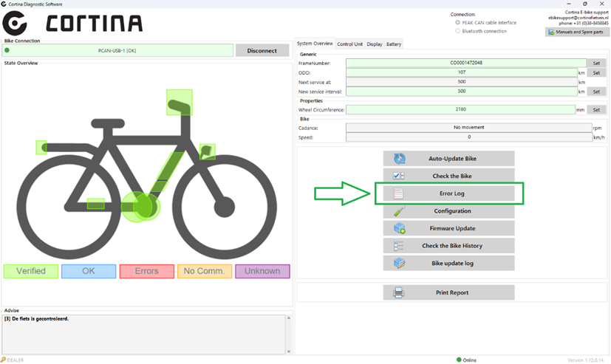
Task: Click the Cortina logo in header
Action: [x=72, y=23]
